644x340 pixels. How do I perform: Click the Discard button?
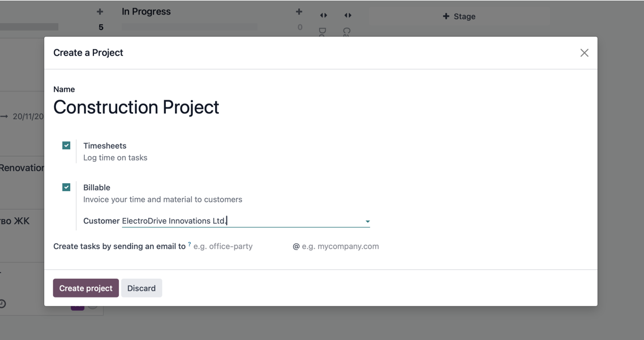click(x=141, y=289)
